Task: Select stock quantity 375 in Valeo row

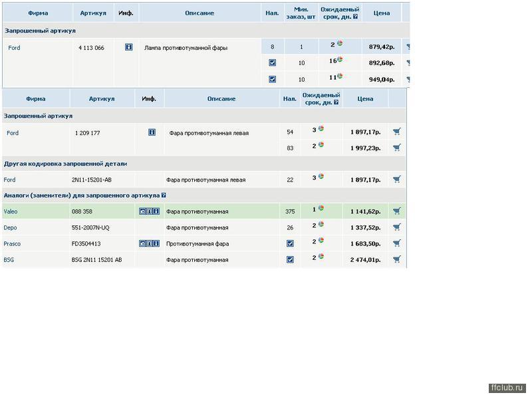Action: click(290, 211)
